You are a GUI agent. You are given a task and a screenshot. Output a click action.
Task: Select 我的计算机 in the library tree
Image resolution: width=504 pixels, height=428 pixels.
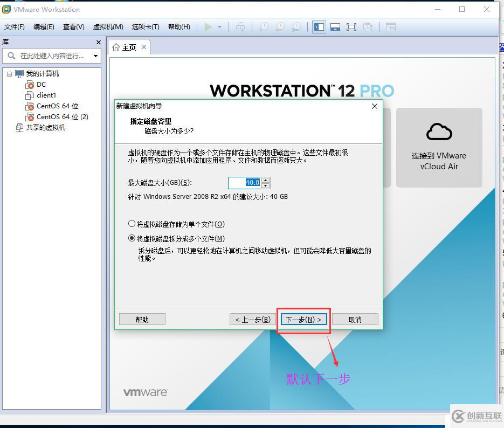[43, 74]
